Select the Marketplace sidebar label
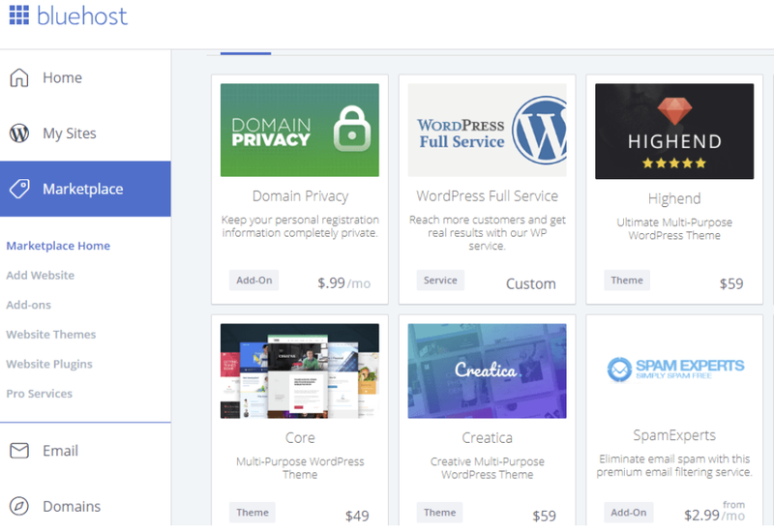The width and height of the screenshot is (774, 532). coord(83,189)
